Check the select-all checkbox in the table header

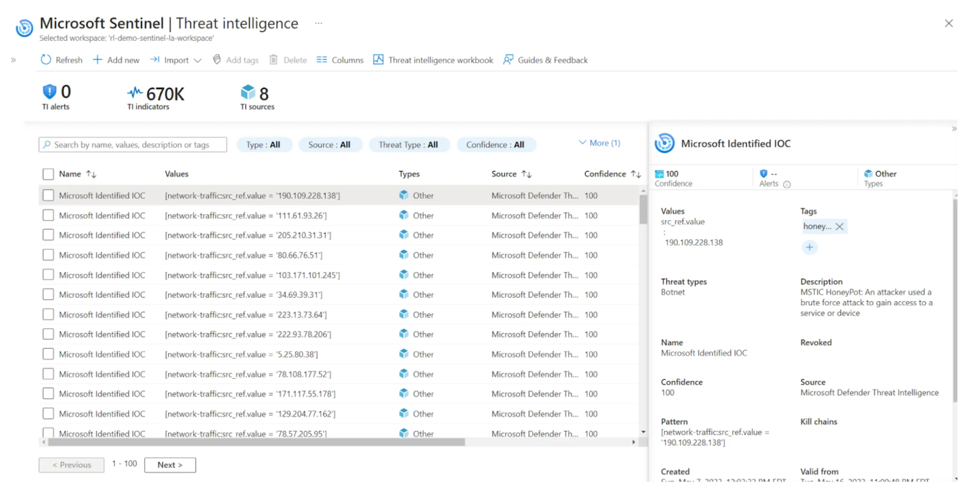click(48, 174)
